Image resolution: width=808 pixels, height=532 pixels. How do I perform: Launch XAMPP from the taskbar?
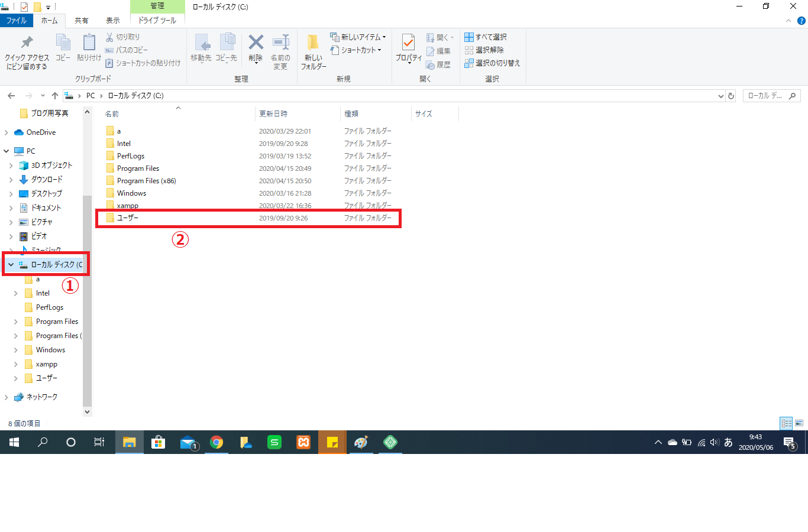click(303, 442)
